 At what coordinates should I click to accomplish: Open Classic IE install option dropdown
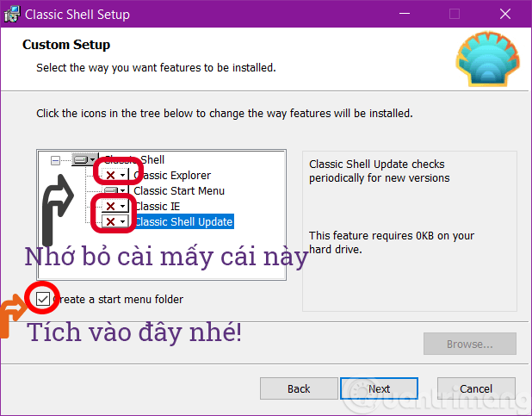pos(115,206)
